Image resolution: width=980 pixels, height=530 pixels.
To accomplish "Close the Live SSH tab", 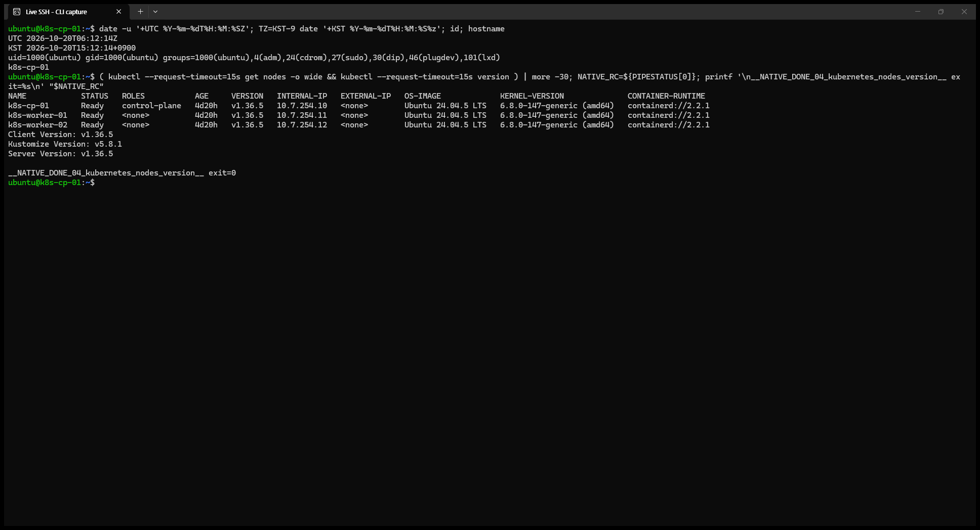I will [x=119, y=12].
